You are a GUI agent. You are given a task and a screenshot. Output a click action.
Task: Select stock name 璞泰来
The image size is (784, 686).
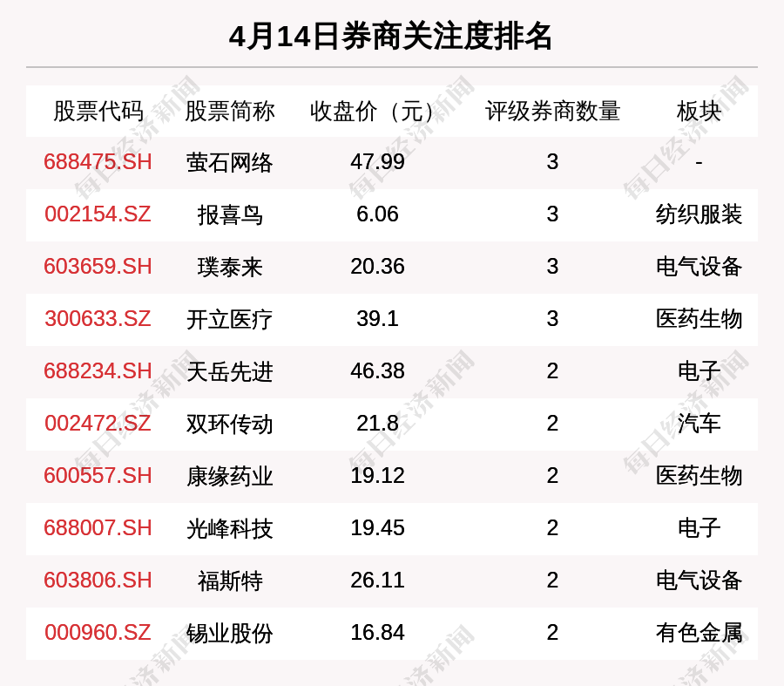click(x=229, y=268)
